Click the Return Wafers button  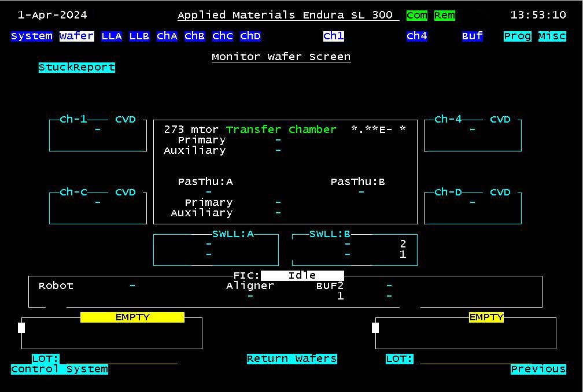[292, 358]
